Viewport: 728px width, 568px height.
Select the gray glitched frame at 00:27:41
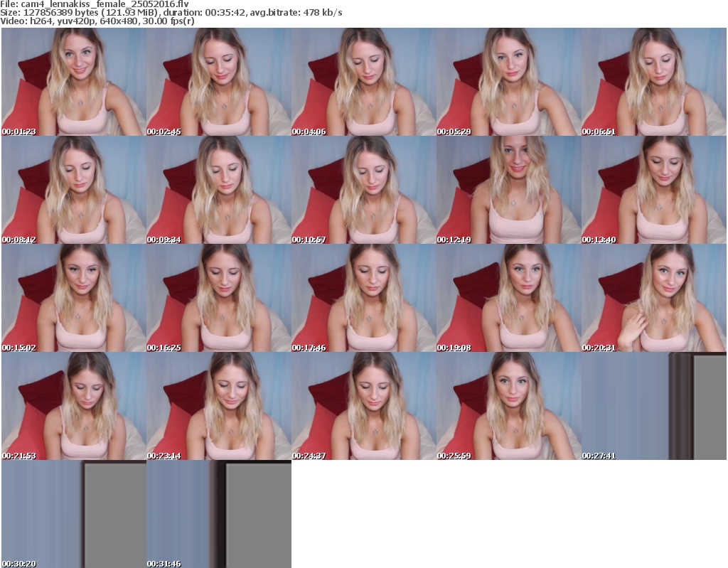[x=654, y=406]
